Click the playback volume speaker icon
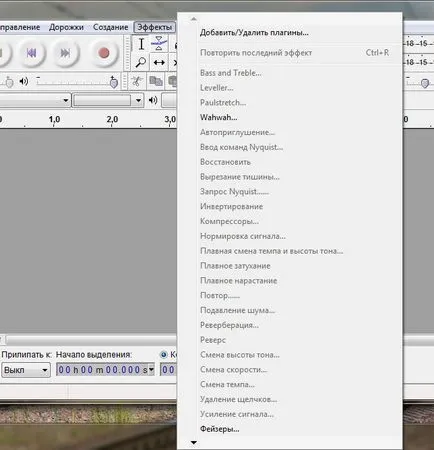The height and width of the screenshot is (450, 434). 24,81
